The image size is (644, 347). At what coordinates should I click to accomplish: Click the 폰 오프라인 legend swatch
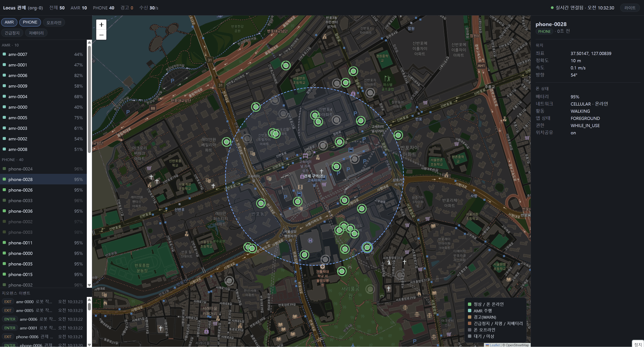(470, 330)
